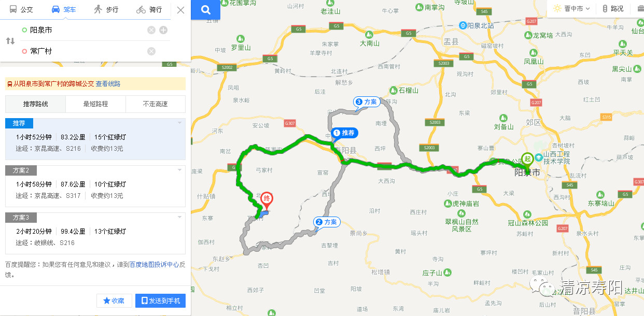
Task: Click the blue search magnifier button
Action: tap(205, 10)
